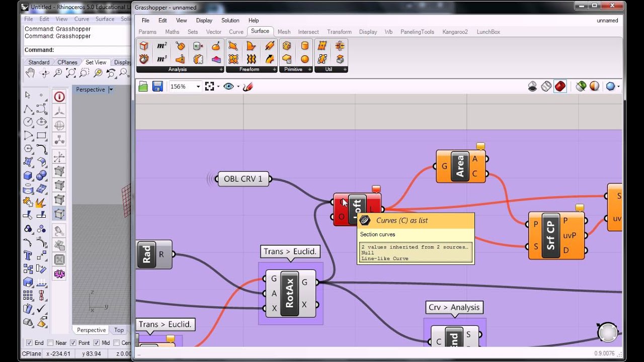
Task: Click the Zoom Extents frame icon
Action: (210, 86)
